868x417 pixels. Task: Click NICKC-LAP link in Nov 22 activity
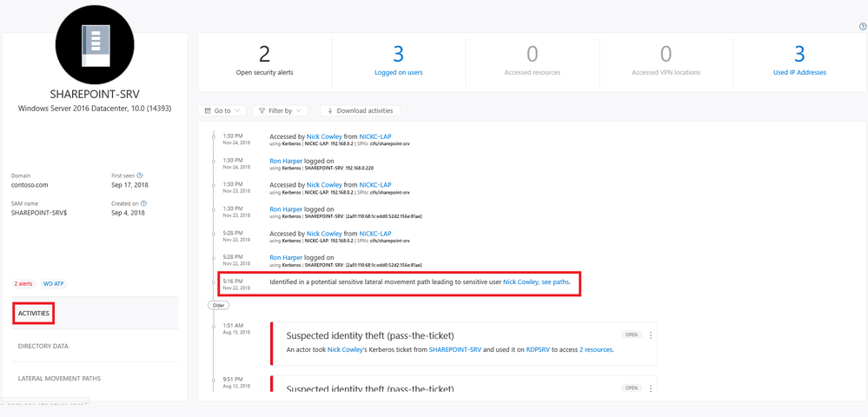point(375,233)
